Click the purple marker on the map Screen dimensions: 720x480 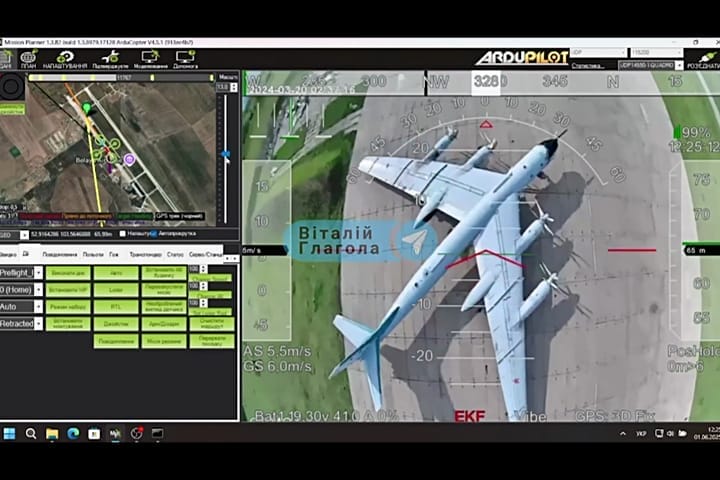[129, 159]
